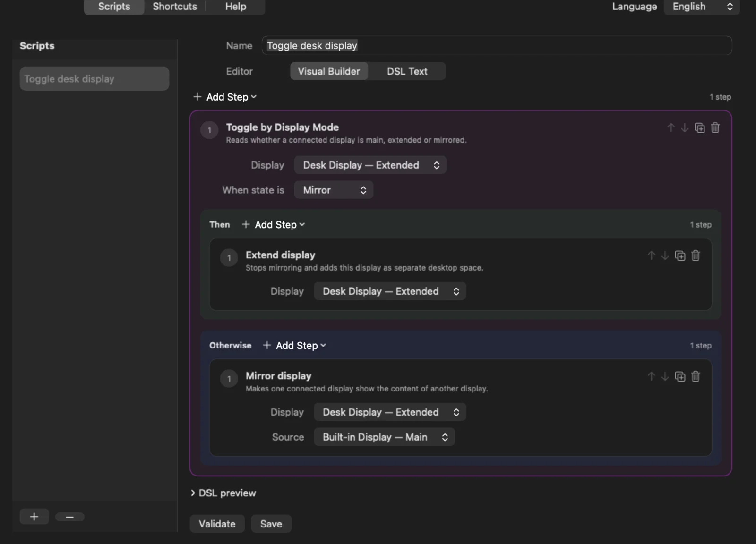Open Add Step menu in Otherwise block
This screenshot has height=544, width=756.
294,346
